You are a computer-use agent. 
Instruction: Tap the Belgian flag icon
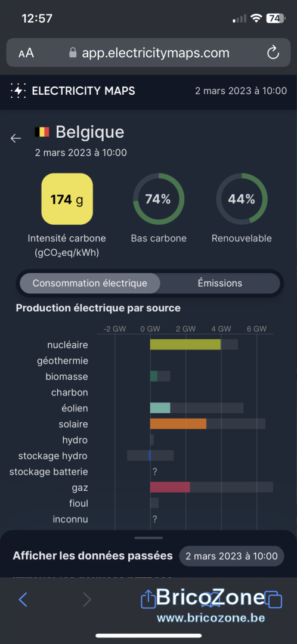coord(42,132)
